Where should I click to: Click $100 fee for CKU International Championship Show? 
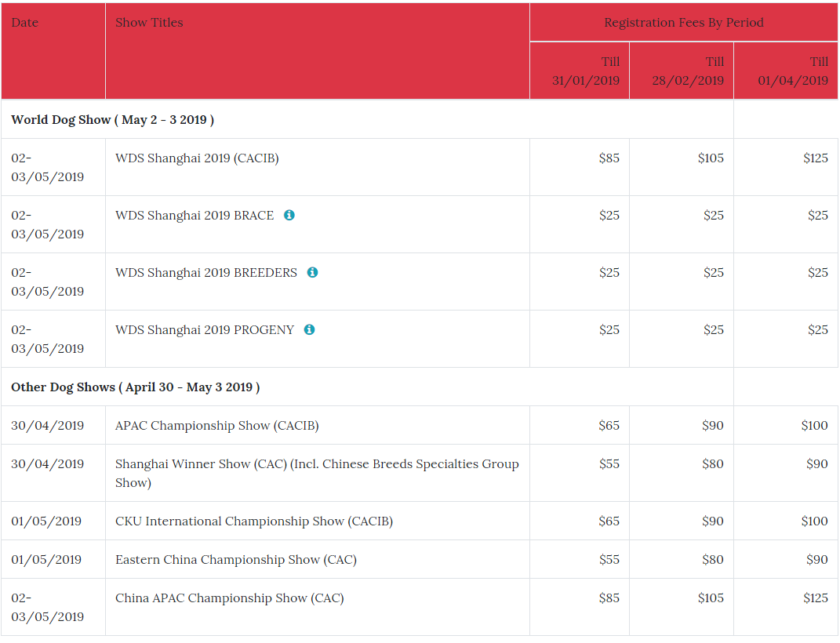814,521
